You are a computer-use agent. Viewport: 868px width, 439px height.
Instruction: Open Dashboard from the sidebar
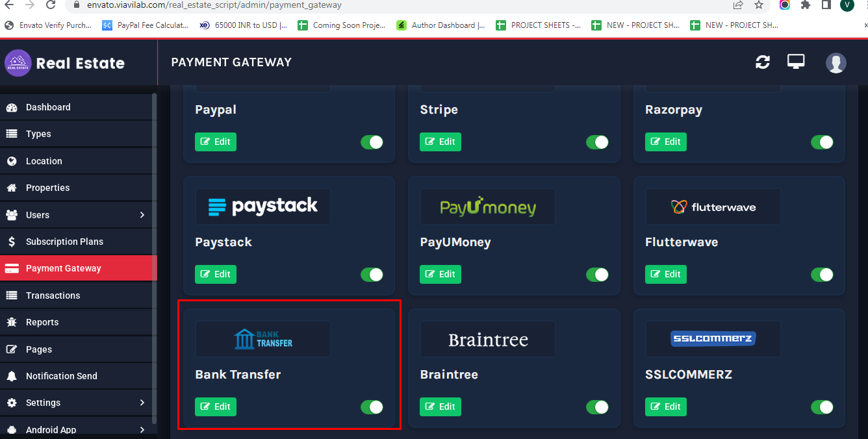[76, 107]
